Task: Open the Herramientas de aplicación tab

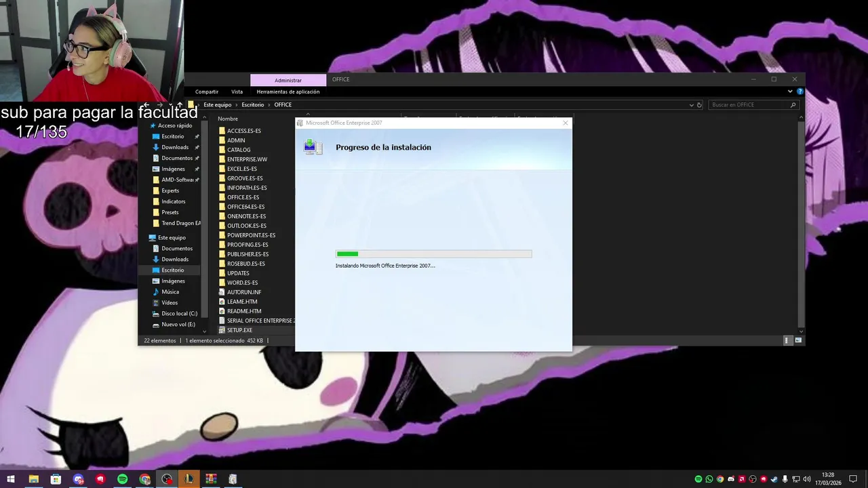Action: point(288,91)
